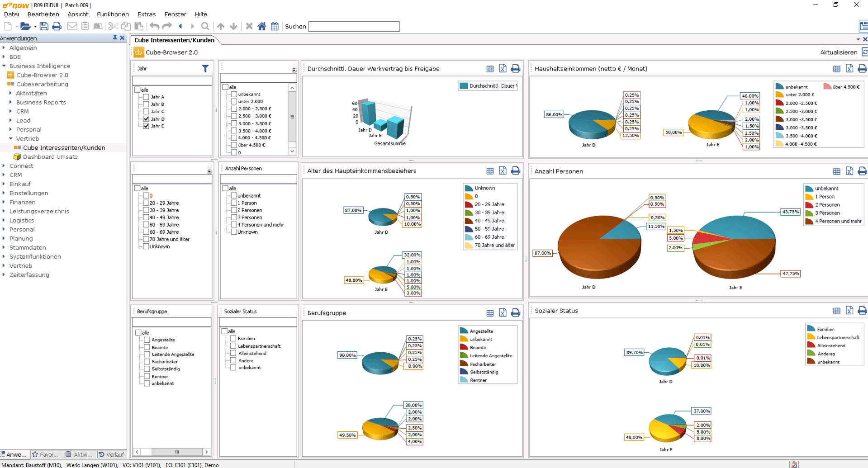Open the calendar icon in toolbar

[x=275, y=26]
